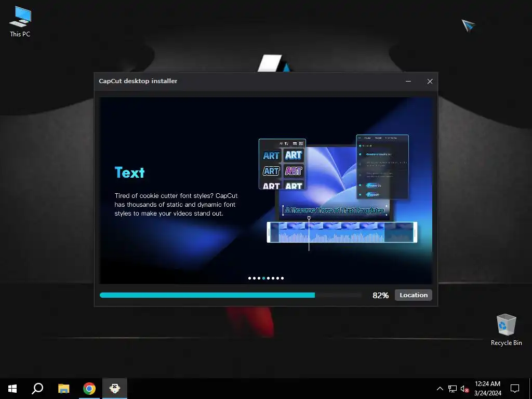The image size is (532, 399).
Task: Select the first carousel dot indicator
Action: pos(250,278)
